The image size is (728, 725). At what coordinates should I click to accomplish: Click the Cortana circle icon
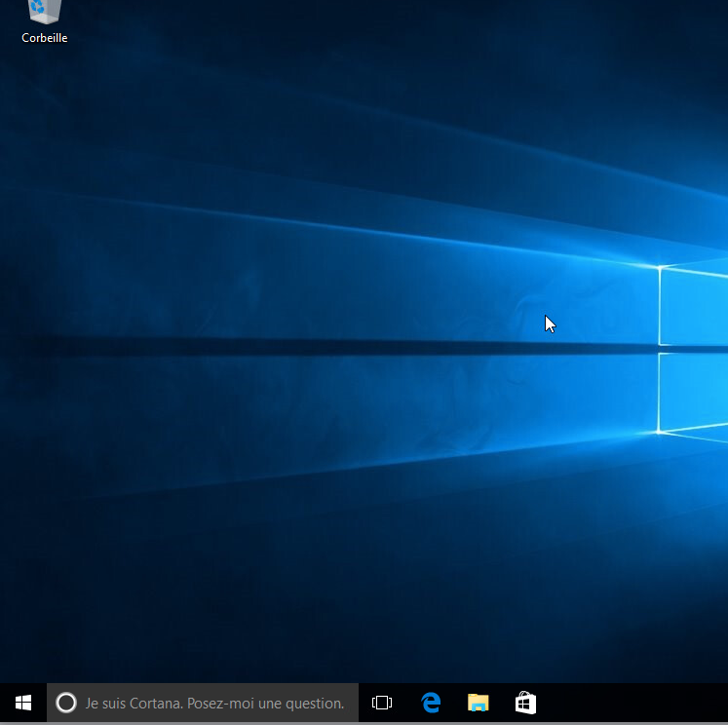(66, 703)
